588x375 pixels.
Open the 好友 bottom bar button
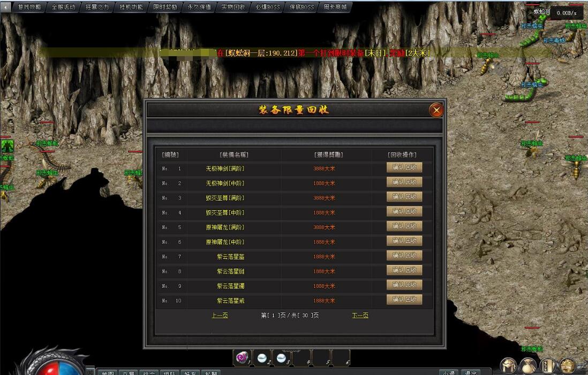point(190,373)
